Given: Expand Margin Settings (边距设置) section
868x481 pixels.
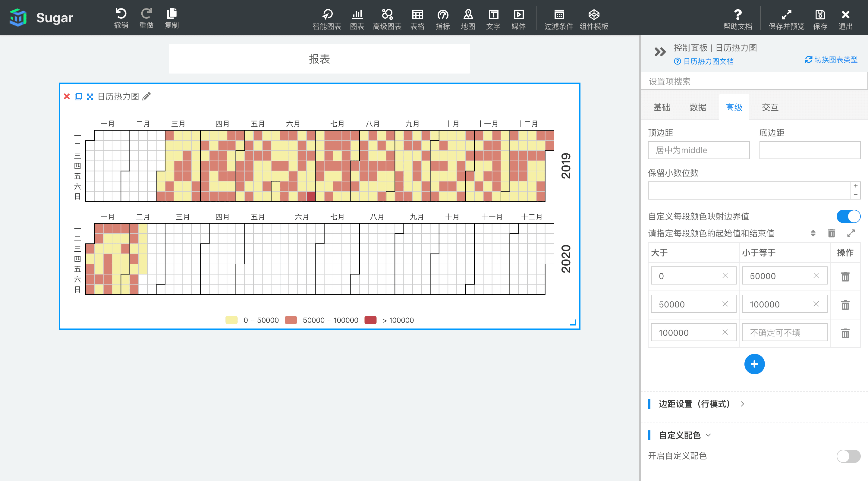Looking at the screenshot, I should point(696,404).
